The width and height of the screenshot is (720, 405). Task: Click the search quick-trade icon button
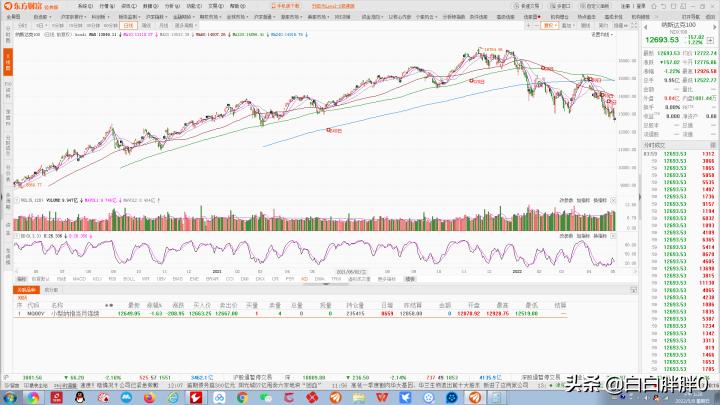[x=527, y=6]
